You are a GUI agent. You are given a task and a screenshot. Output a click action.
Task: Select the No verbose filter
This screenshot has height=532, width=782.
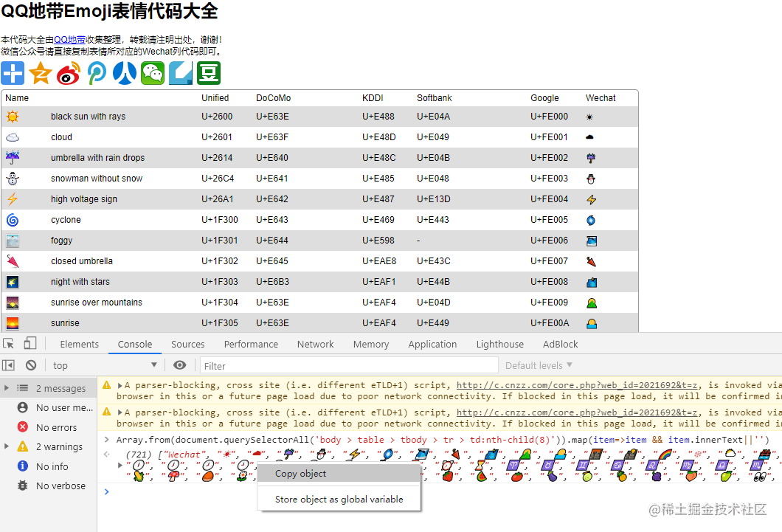point(49,486)
